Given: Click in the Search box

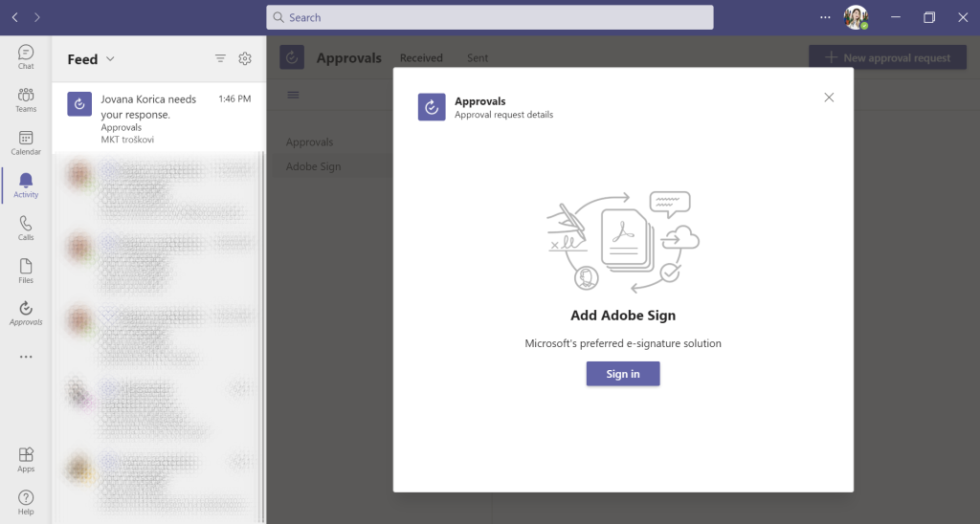Looking at the screenshot, I should 490,17.
